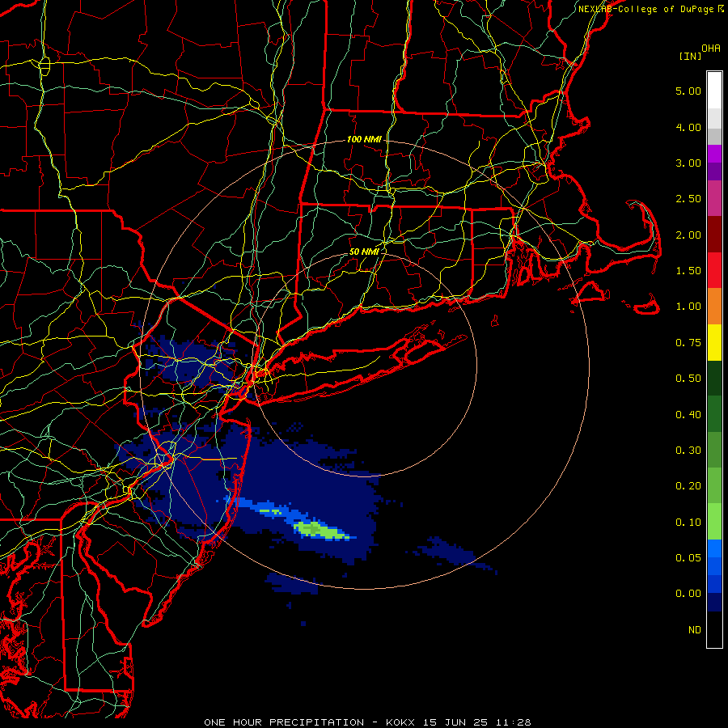The height and width of the screenshot is (728, 728).
Task: Click the 0.75 legend value
Action: pos(688,343)
